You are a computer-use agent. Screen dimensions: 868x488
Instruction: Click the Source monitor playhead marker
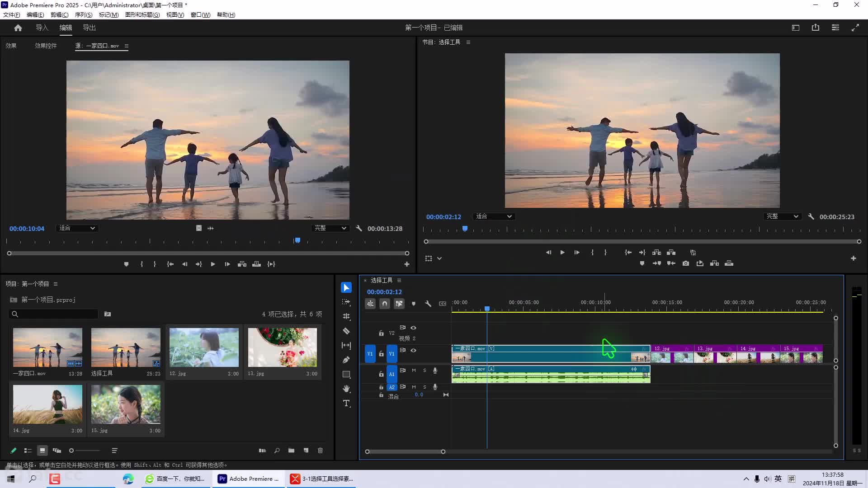point(297,240)
